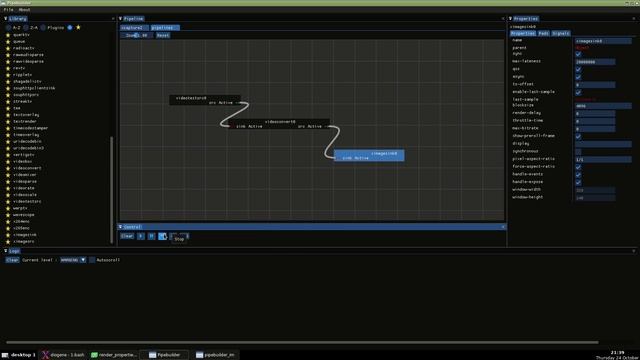Switch to the second pipeline tab
640x360 pixels.
164,28
